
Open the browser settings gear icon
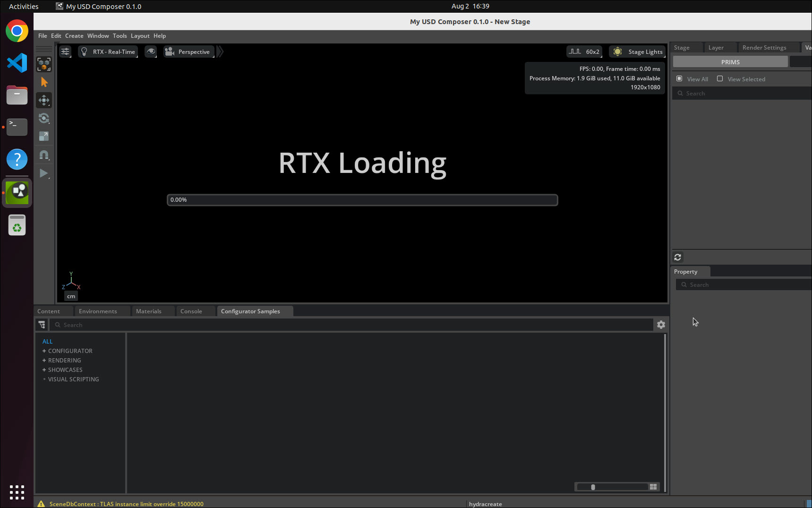click(661, 325)
